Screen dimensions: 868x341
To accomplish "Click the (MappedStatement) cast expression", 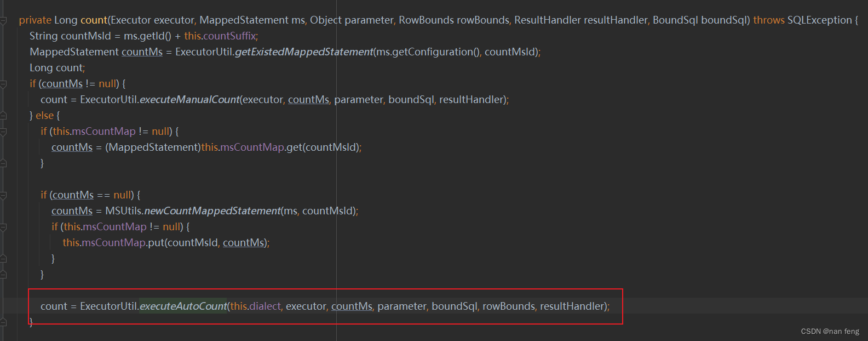I will pos(153,147).
